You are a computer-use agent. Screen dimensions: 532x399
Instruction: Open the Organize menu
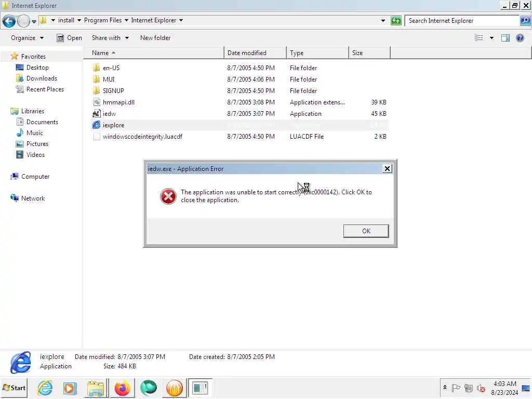[x=27, y=37]
